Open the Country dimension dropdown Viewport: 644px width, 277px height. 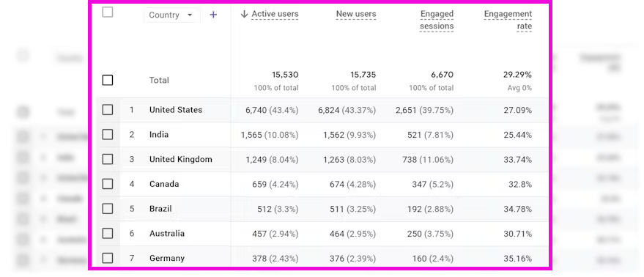[x=171, y=15]
